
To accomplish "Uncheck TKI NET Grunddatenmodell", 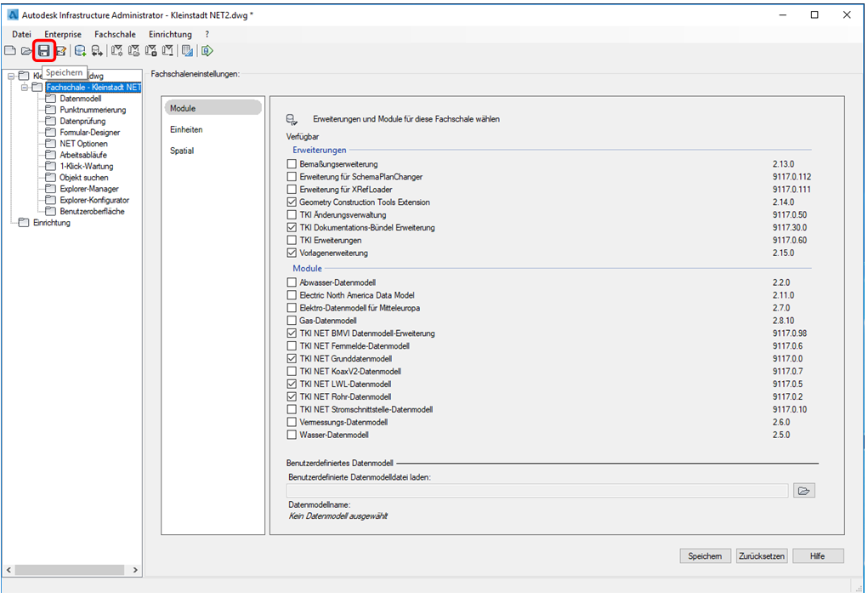I will 292,359.
